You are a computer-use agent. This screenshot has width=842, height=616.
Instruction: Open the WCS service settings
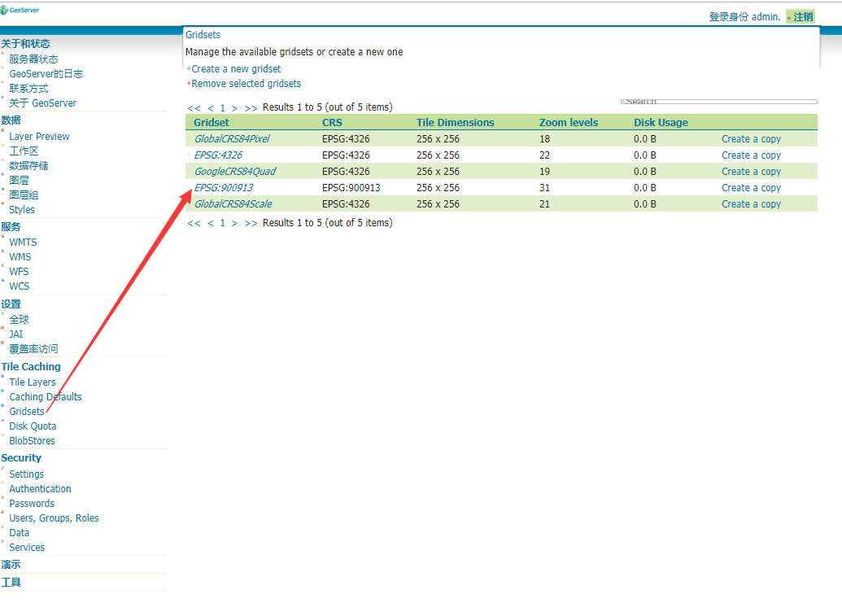coord(20,286)
